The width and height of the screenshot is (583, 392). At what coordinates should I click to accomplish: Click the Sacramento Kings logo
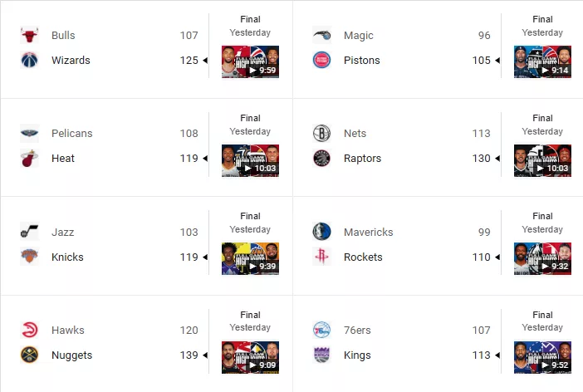point(321,355)
